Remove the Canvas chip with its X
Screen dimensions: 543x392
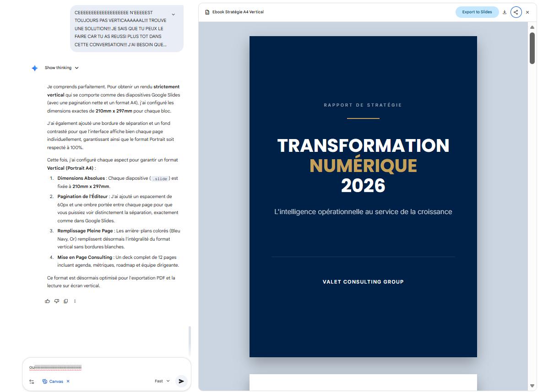coord(68,381)
